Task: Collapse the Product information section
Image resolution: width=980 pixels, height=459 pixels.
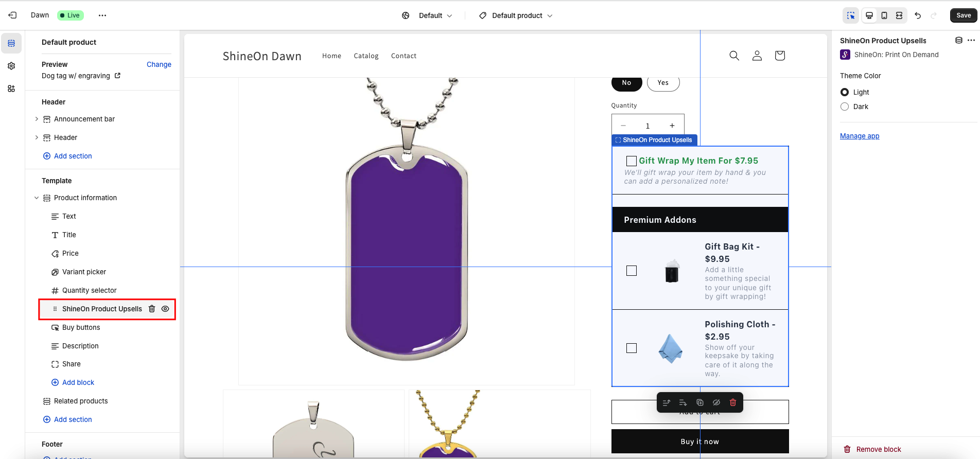Action: coord(37,198)
